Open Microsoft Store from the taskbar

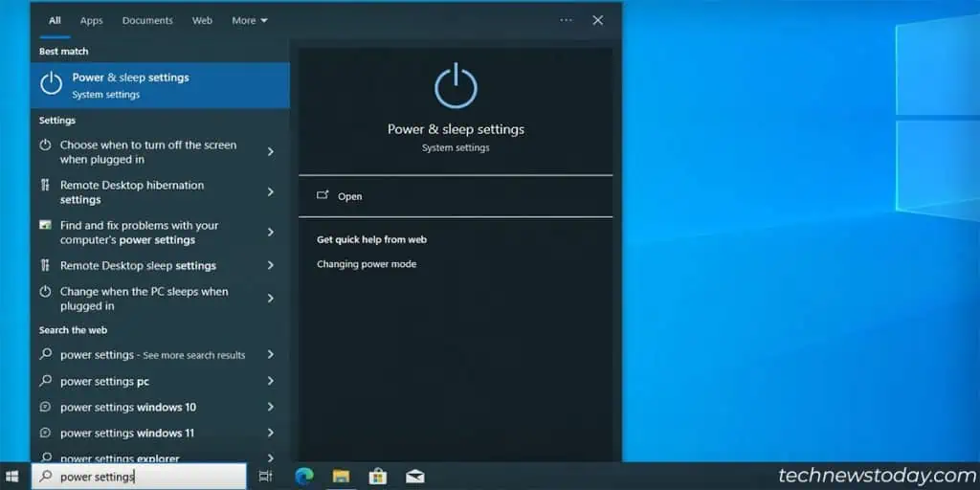(377, 476)
